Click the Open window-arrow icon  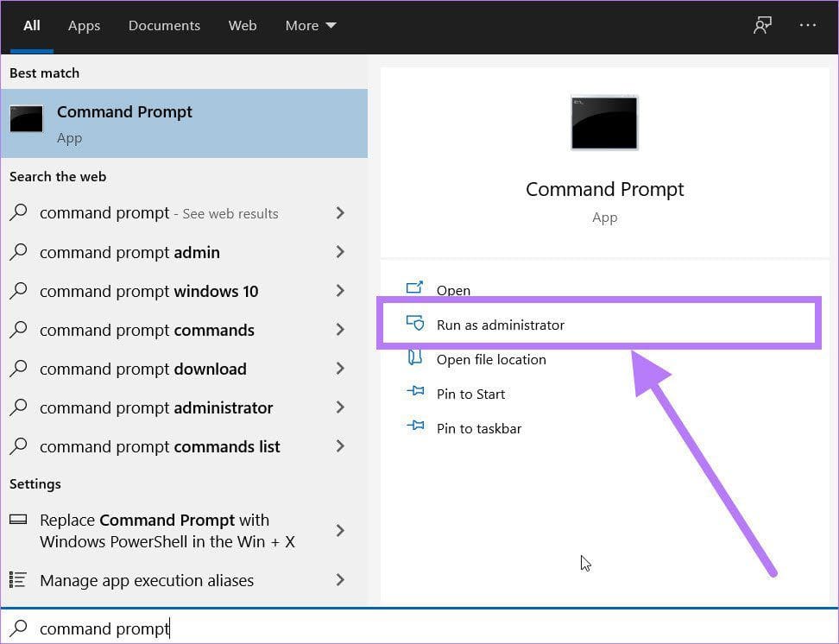pyautogui.click(x=414, y=287)
